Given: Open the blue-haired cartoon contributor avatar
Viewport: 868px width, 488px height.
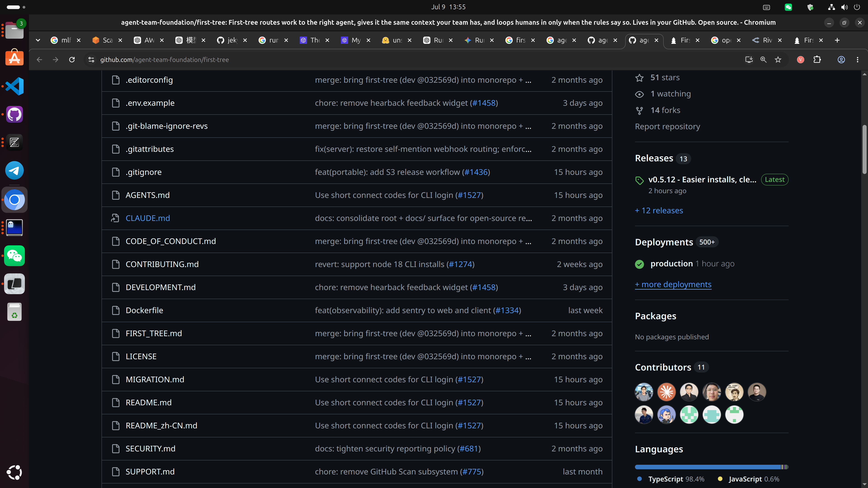Looking at the screenshot, I should pos(666,415).
